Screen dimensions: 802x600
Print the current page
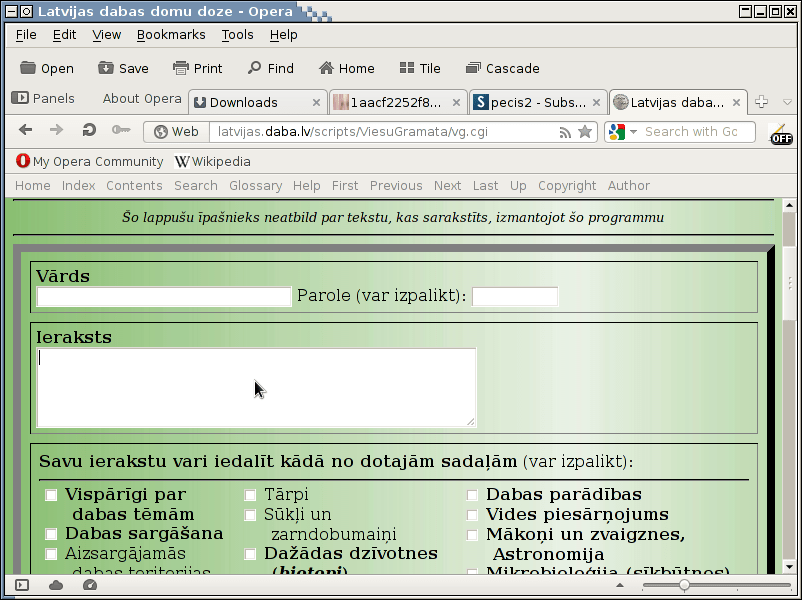click(x=197, y=68)
